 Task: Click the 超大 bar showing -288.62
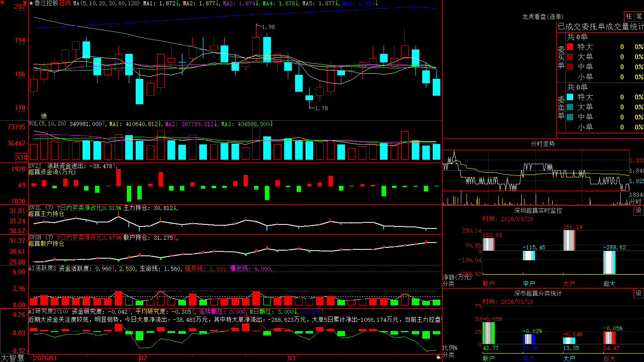coord(609,262)
